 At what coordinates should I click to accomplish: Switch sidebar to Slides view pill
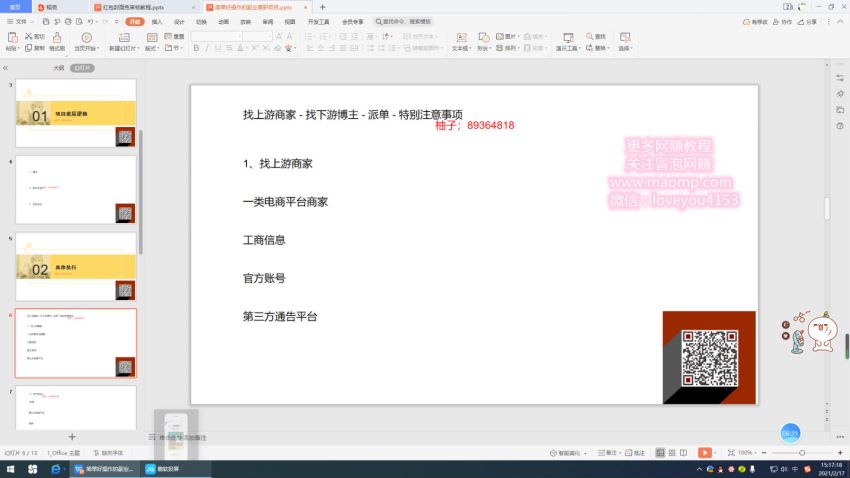pyautogui.click(x=82, y=68)
